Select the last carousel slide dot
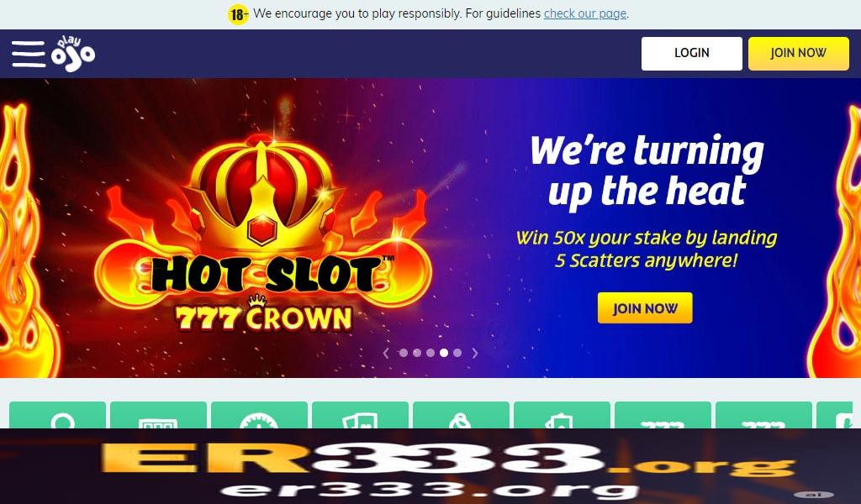Image resolution: width=861 pixels, height=504 pixels. [x=457, y=353]
